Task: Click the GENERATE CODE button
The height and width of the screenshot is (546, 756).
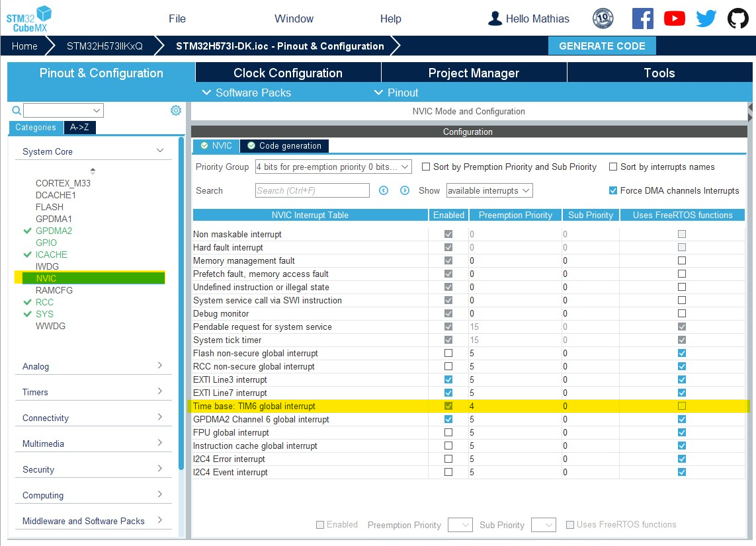Action: (602, 46)
